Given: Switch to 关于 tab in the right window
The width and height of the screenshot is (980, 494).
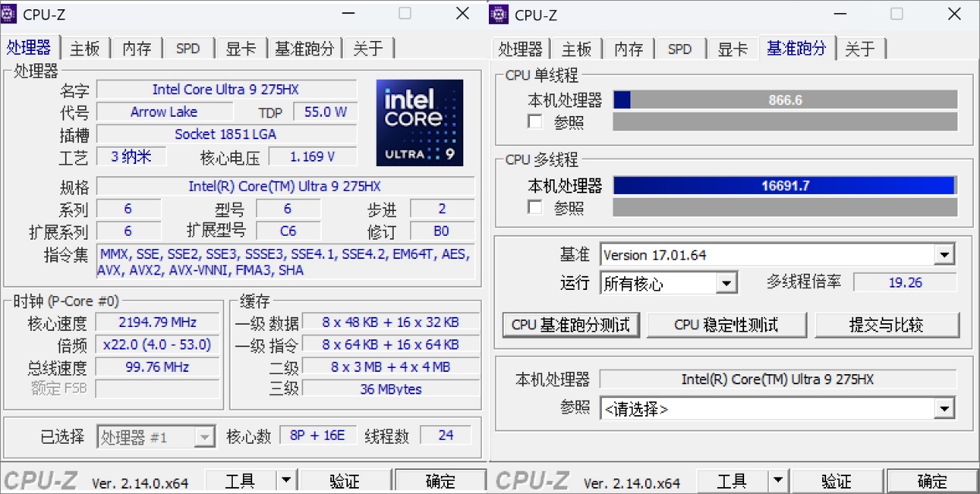Looking at the screenshot, I should (860, 49).
